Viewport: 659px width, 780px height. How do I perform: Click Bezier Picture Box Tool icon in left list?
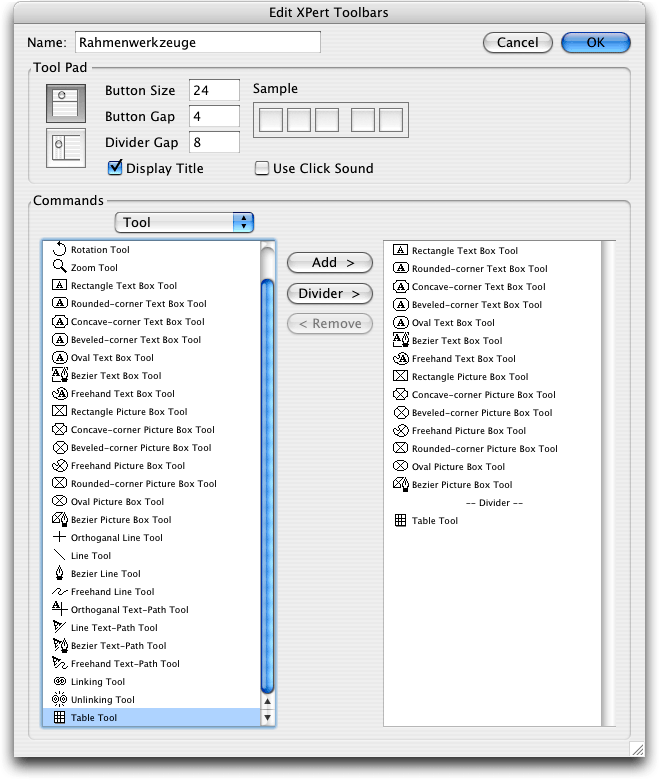click(60, 519)
